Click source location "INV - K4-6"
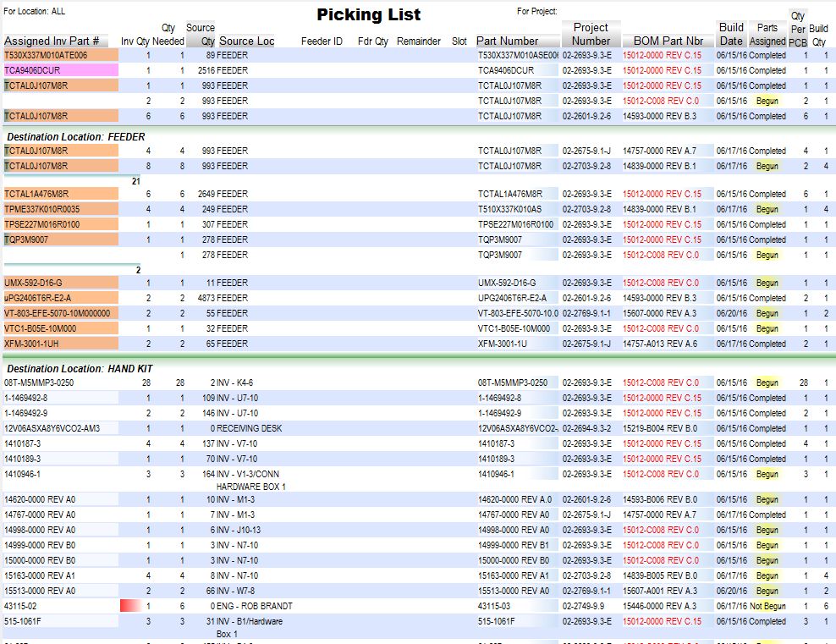Viewport: 836px width, 644px height. click(x=234, y=383)
